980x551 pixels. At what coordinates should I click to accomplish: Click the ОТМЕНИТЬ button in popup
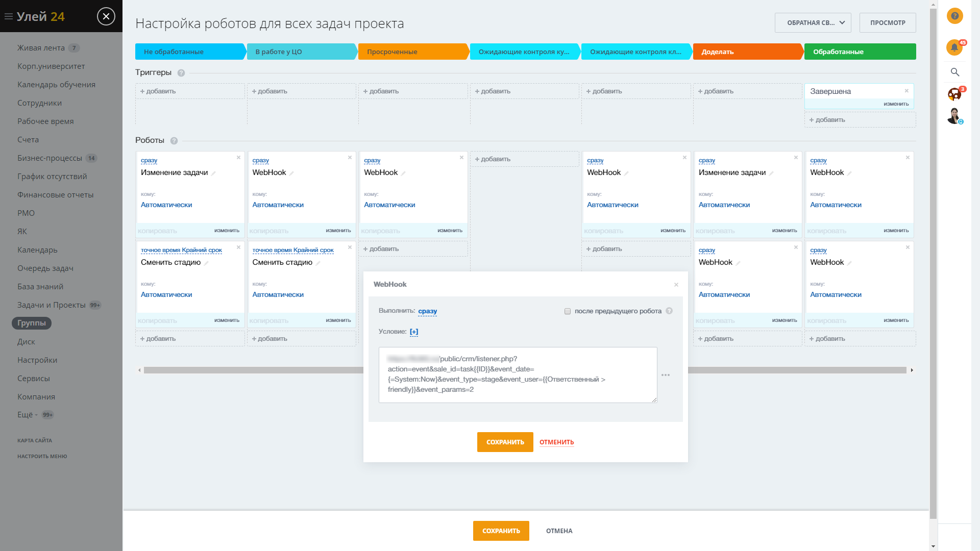(556, 442)
